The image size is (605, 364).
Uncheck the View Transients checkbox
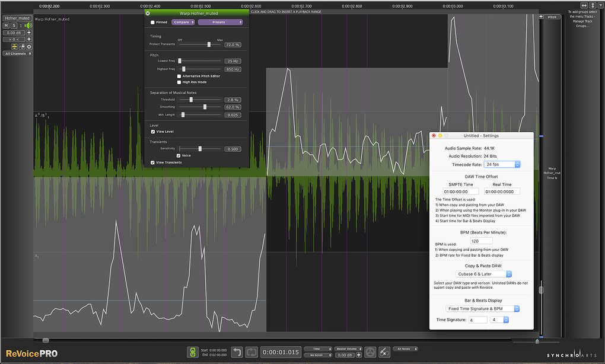click(153, 162)
